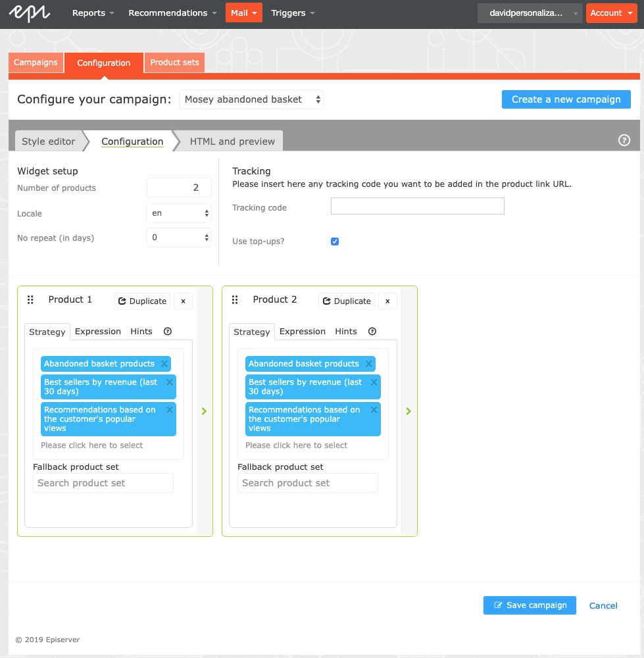Click the Product 1 strategy help icon
The height and width of the screenshot is (658, 644).
click(x=167, y=332)
